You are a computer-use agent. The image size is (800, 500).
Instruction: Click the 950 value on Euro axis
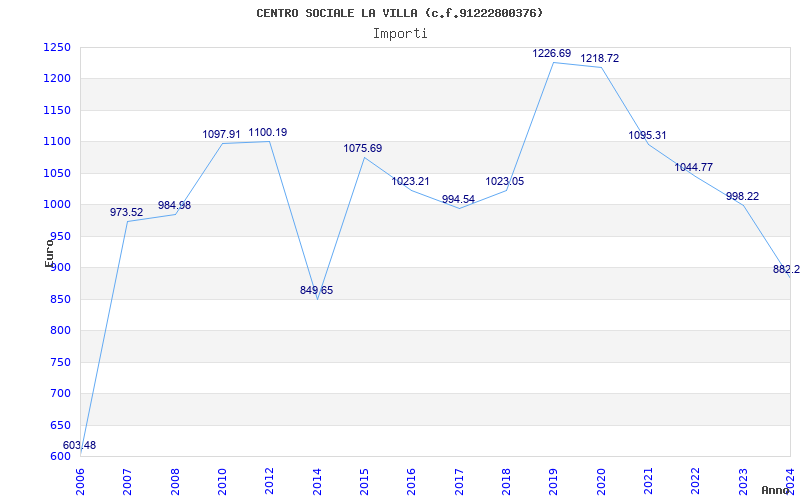point(59,236)
